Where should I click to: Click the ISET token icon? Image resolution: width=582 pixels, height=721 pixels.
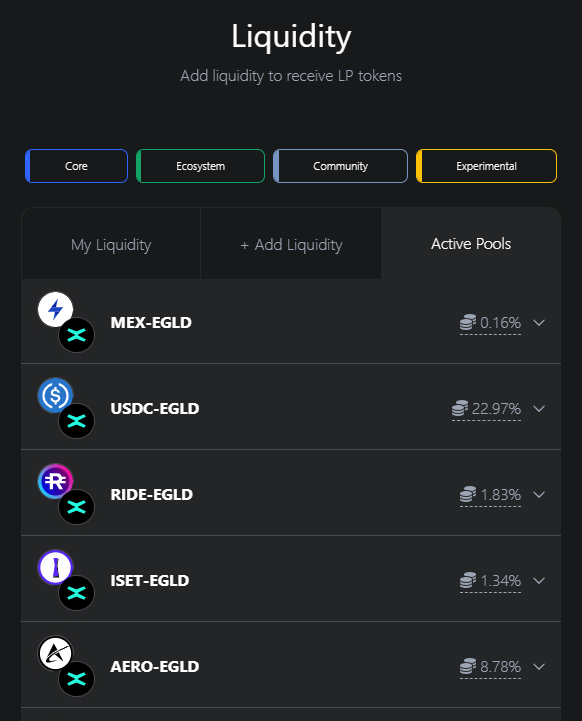[55, 567]
